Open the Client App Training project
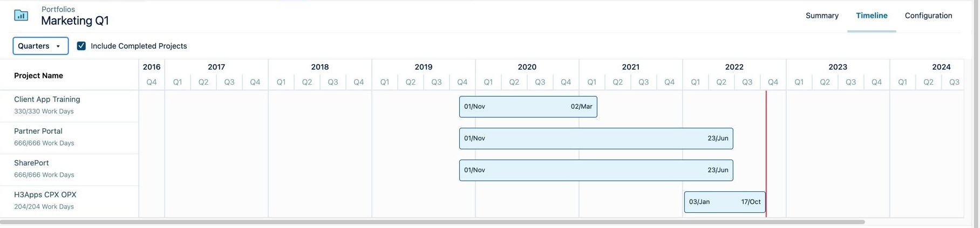Screen dimensions: 980x228 (47, 99)
